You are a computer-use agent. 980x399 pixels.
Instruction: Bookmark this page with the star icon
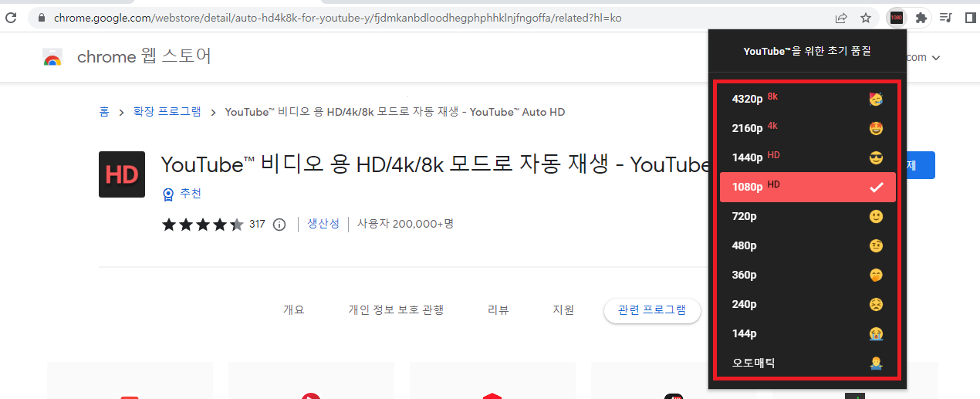[x=866, y=18]
